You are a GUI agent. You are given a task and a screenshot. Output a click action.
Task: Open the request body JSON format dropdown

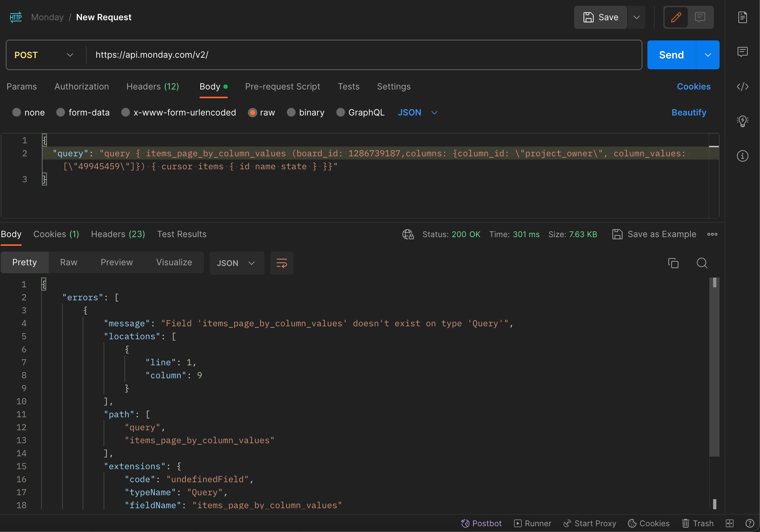tap(418, 113)
